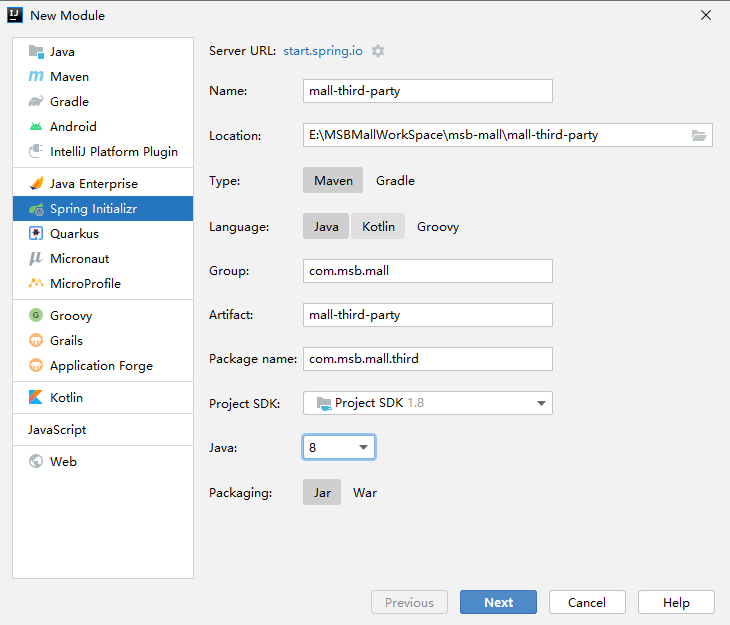Open the Java version dropdown

click(339, 447)
